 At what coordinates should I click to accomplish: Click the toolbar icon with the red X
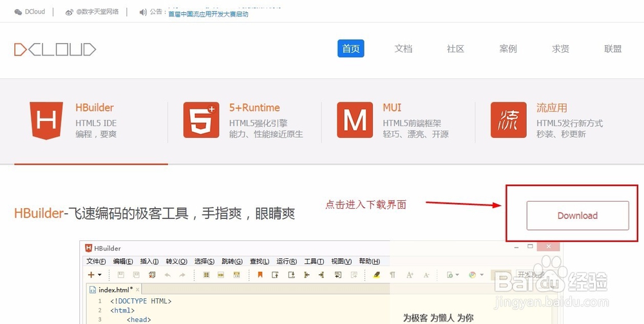pos(152,274)
